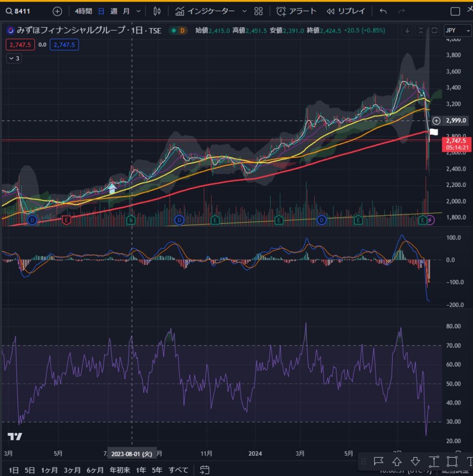This screenshot has height=476, width=473.
Task: Click the red sell price 2,747.5 box
Action: (x=20, y=45)
